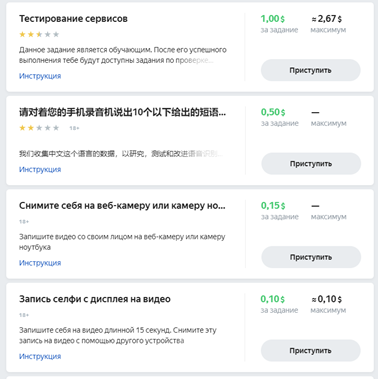The width and height of the screenshot is (378, 379).
Task: Open Инструкция link under the Chinese task
Action: tap(40, 169)
